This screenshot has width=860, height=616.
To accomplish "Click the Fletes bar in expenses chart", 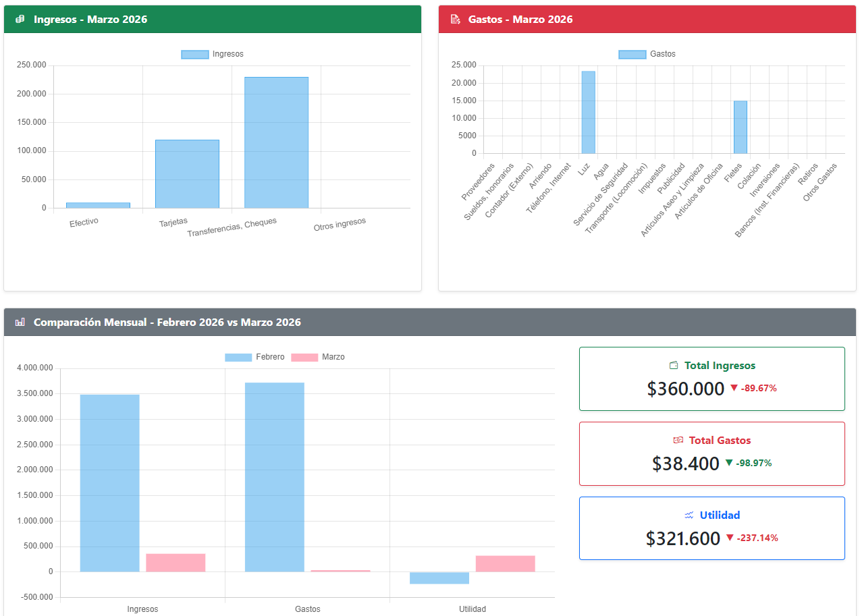I will (741, 128).
